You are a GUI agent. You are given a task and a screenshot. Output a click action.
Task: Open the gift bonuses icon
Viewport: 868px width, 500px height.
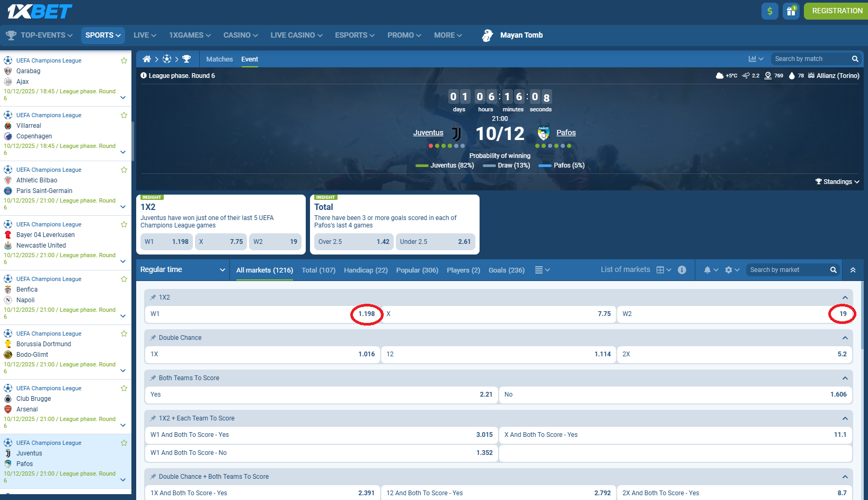[791, 11]
